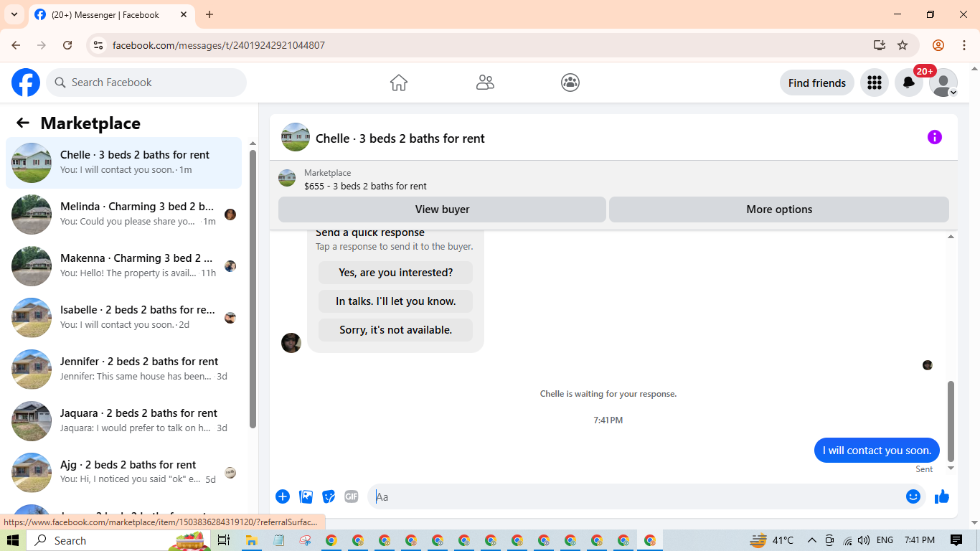Send quick response 'In talks. I'll let you know.'
Image resolution: width=980 pixels, height=551 pixels.
(x=395, y=301)
